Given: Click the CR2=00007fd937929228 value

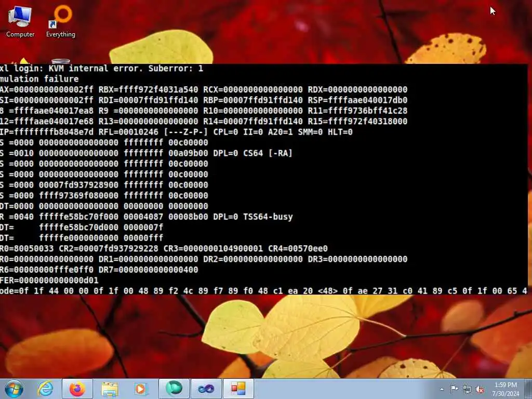Looking at the screenshot, I should [x=109, y=249].
